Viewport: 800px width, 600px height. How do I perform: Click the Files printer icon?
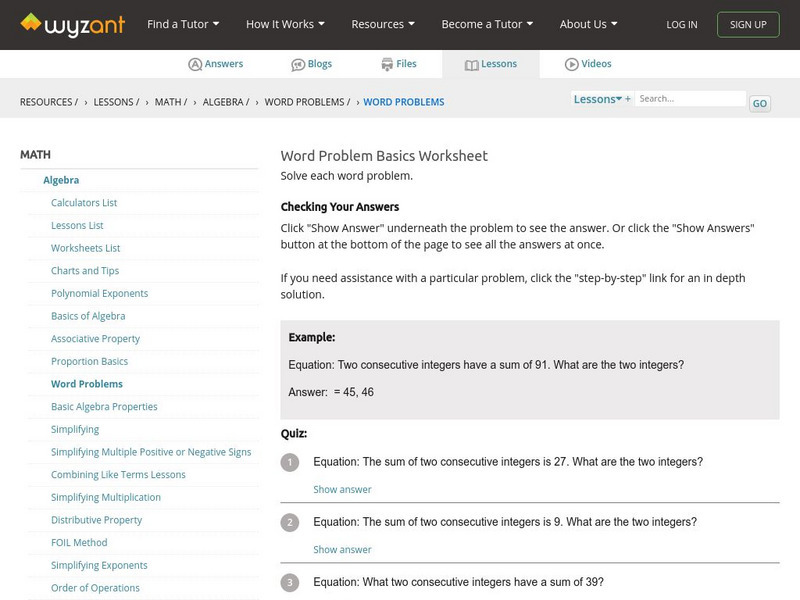(387, 64)
